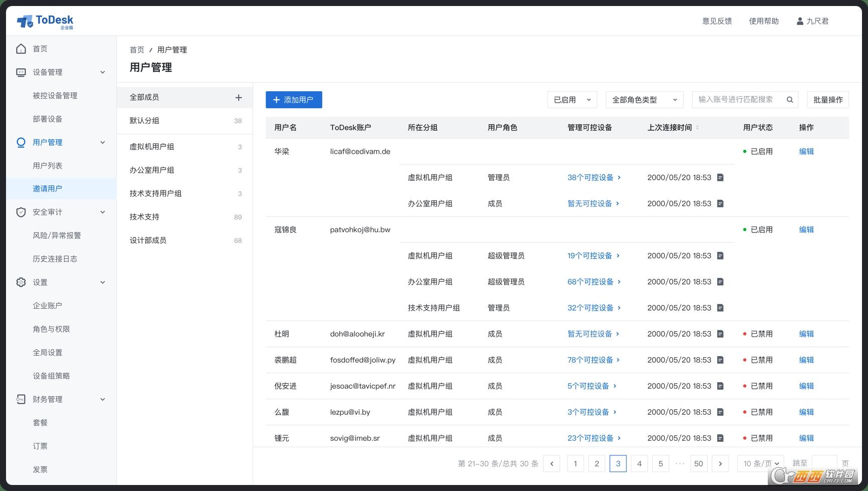Open the 全部角色类型 role dropdown
Viewport: 868px width, 491px height.
tap(644, 100)
